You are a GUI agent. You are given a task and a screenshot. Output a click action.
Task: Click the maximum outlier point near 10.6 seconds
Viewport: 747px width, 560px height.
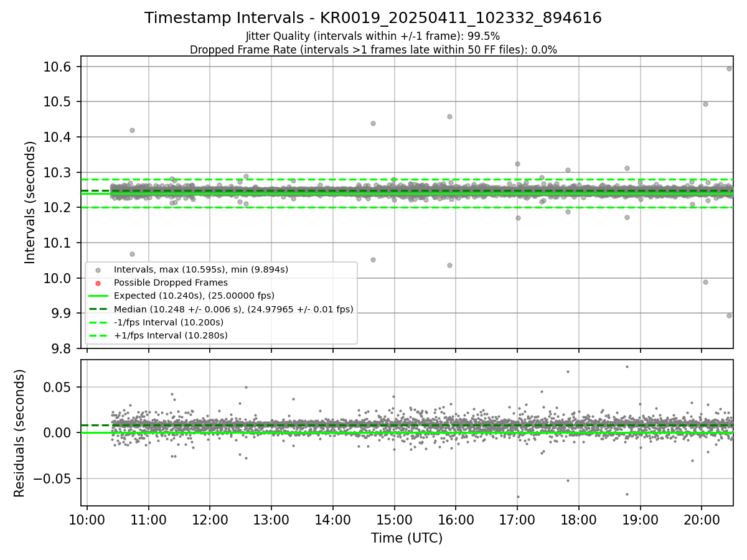pyautogui.click(x=729, y=68)
